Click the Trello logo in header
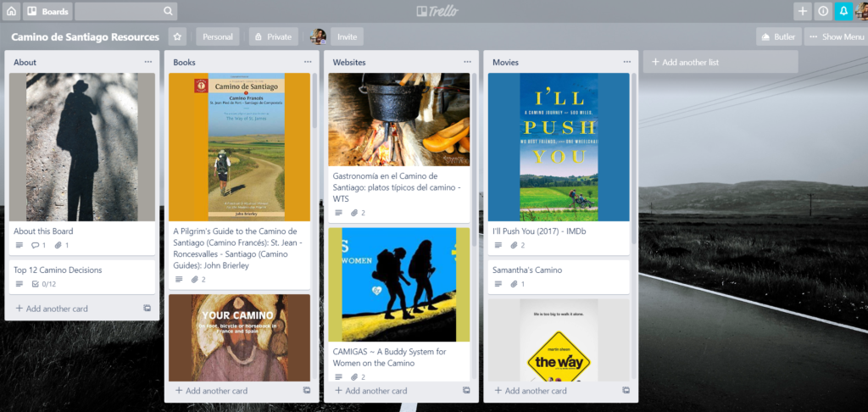Image resolution: width=868 pixels, height=412 pixels. coord(437,11)
